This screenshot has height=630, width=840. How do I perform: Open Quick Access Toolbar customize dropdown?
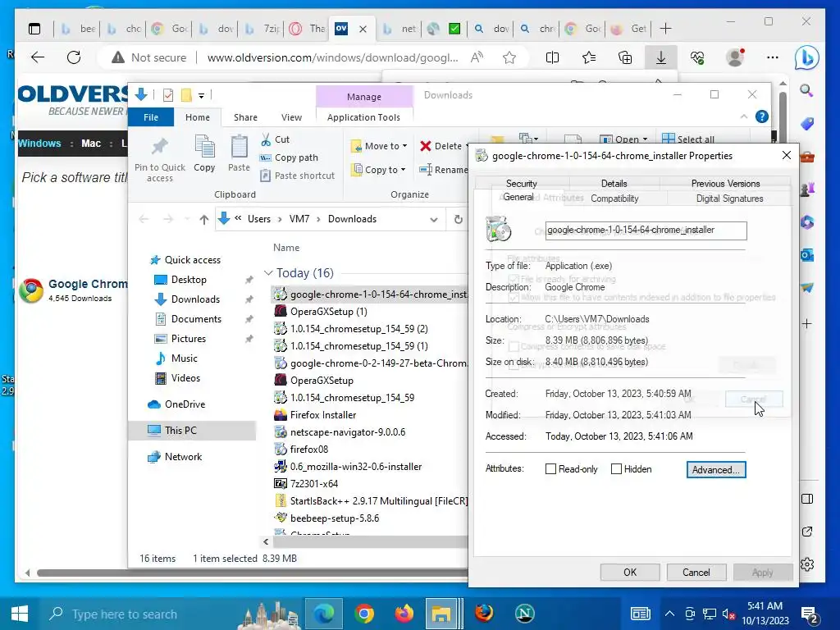[202, 95]
